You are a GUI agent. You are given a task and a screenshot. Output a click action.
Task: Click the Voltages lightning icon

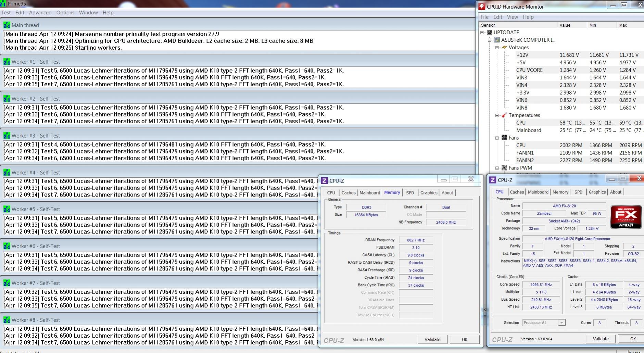504,47
